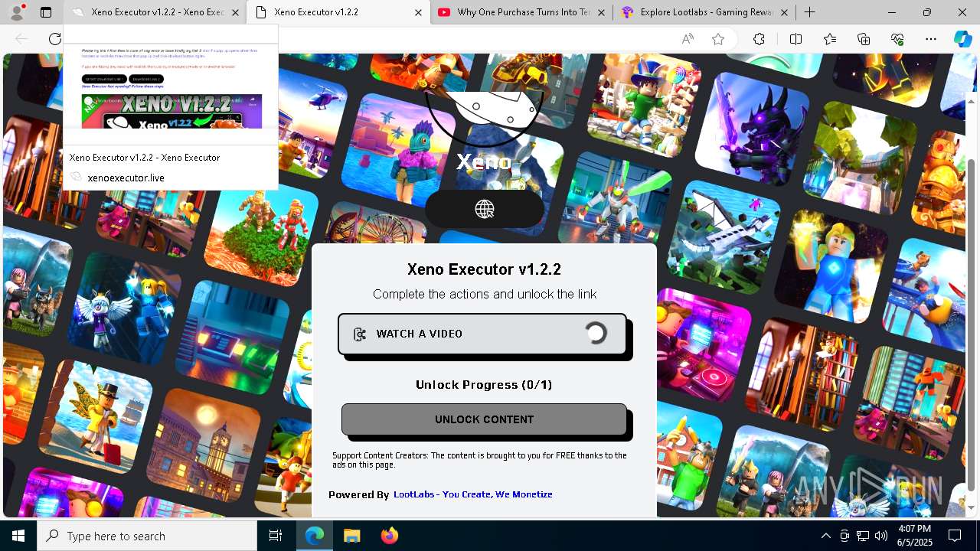The width and height of the screenshot is (980, 551).
Task: Refresh the current page
Action: click(x=55, y=39)
